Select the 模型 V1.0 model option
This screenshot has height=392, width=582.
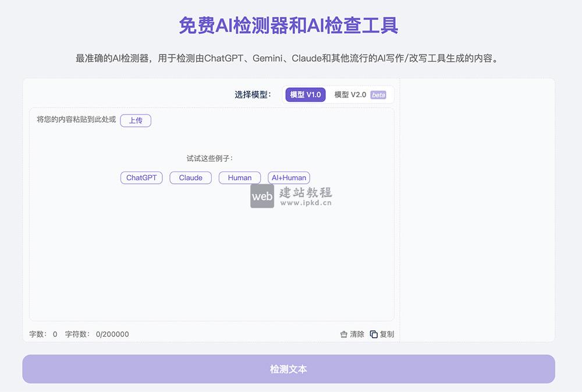point(304,94)
